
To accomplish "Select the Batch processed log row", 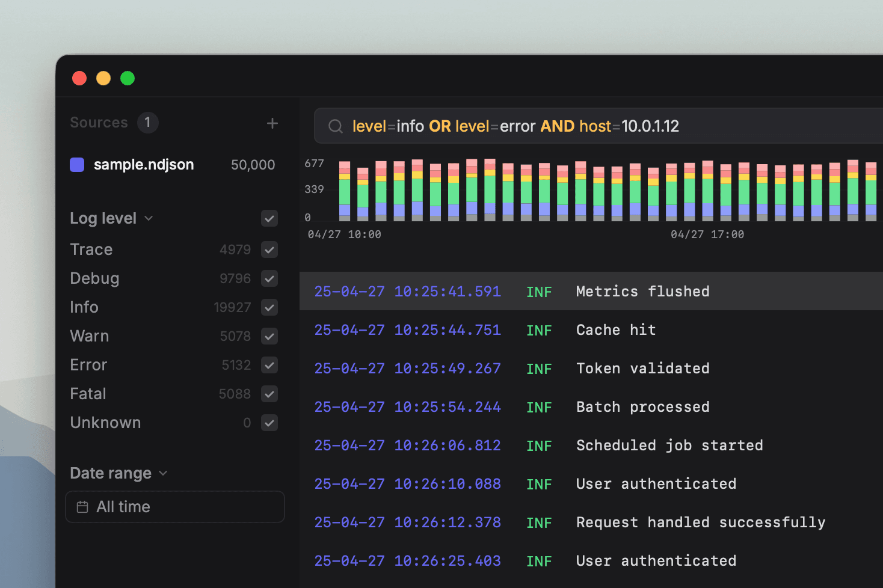I will pyautogui.click(x=591, y=406).
